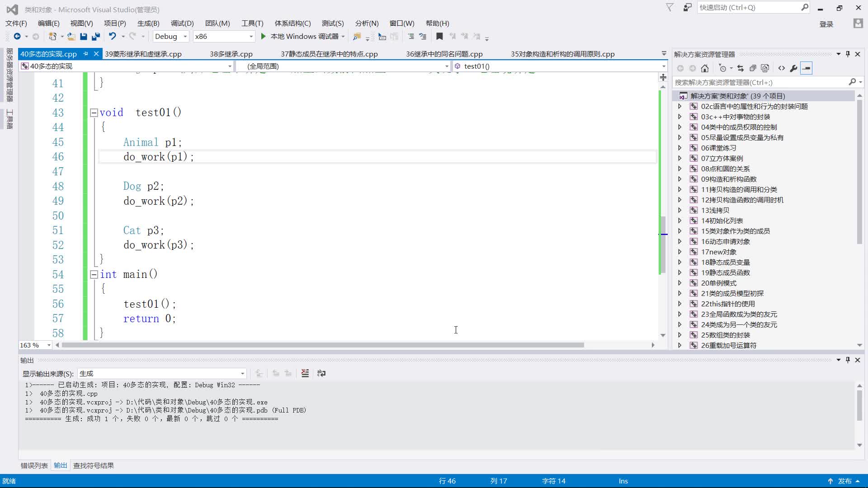Image resolution: width=868 pixels, height=488 pixels.
Task: Select the 22this指针的使用 project
Action: pos(728,304)
